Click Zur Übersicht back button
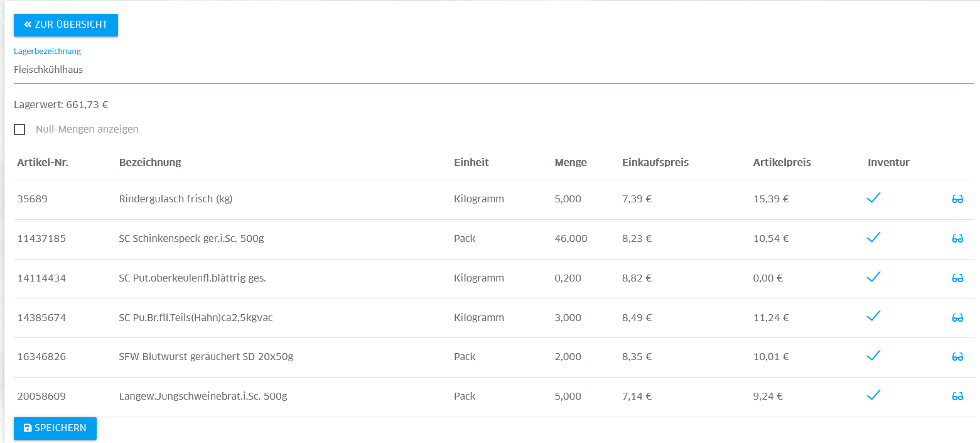This screenshot has height=443, width=980. (x=66, y=25)
